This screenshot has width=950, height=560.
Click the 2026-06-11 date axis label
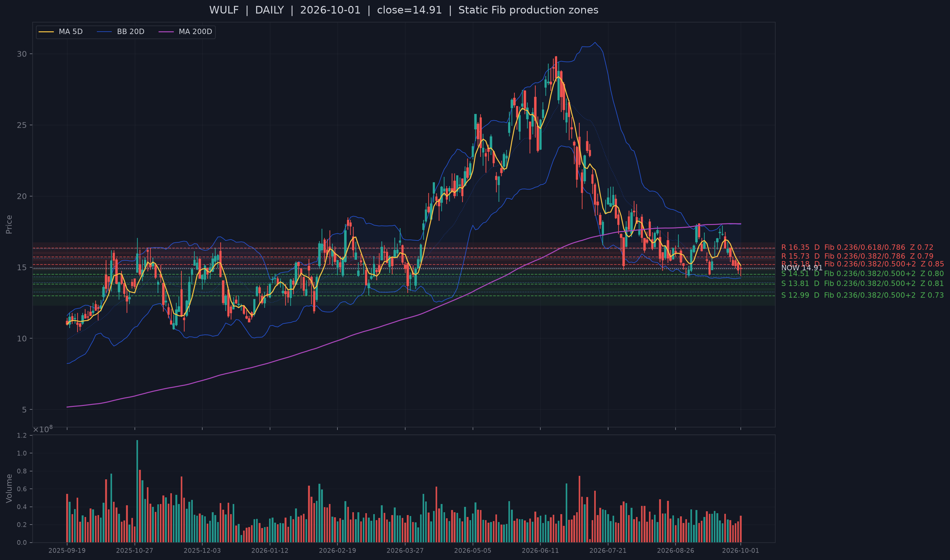[540, 551]
